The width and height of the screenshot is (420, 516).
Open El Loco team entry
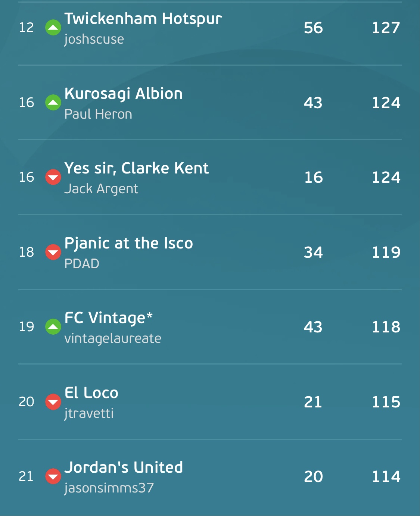[x=91, y=393]
